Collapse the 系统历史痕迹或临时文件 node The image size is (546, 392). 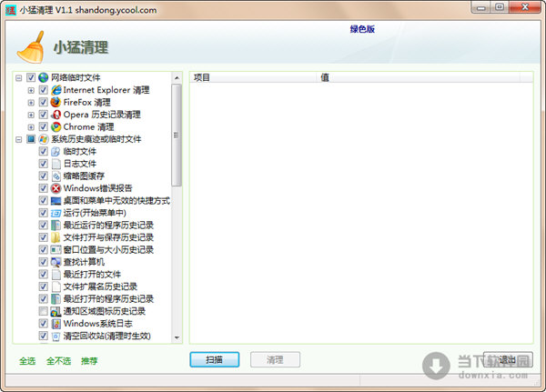click(x=19, y=139)
